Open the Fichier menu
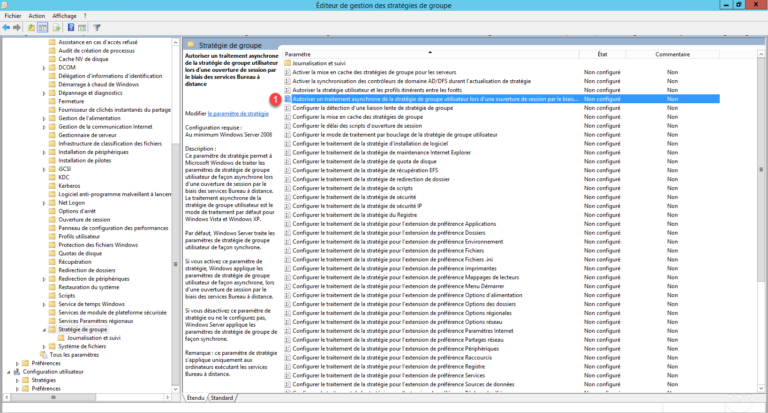This screenshot has height=413, width=768. [13, 16]
